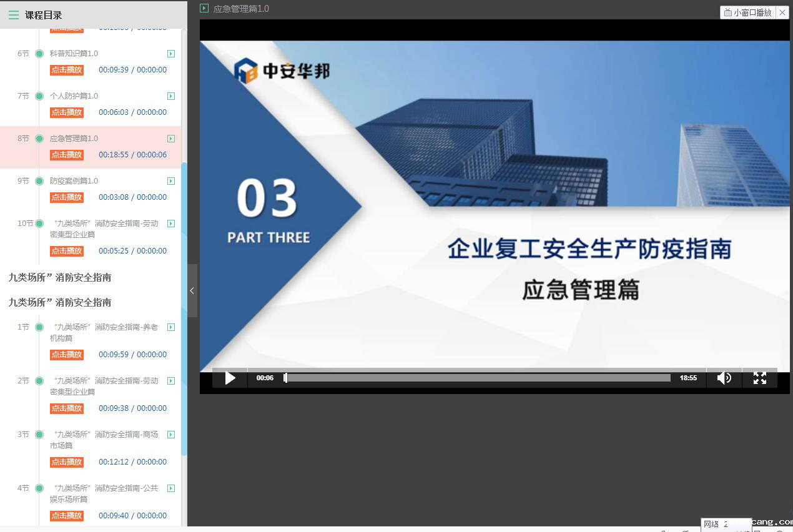Open lesson 个人防护篇1.0 in course list
This screenshot has height=532, width=793.
74,96
